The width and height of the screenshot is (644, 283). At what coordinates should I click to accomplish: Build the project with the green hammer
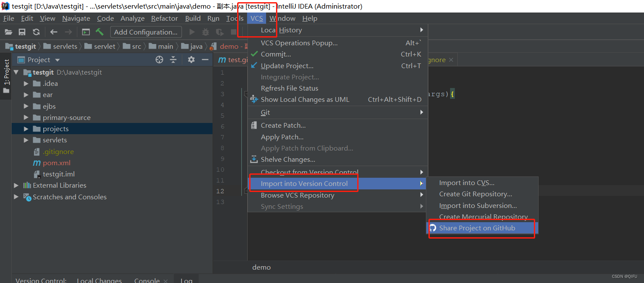(x=100, y=32)
